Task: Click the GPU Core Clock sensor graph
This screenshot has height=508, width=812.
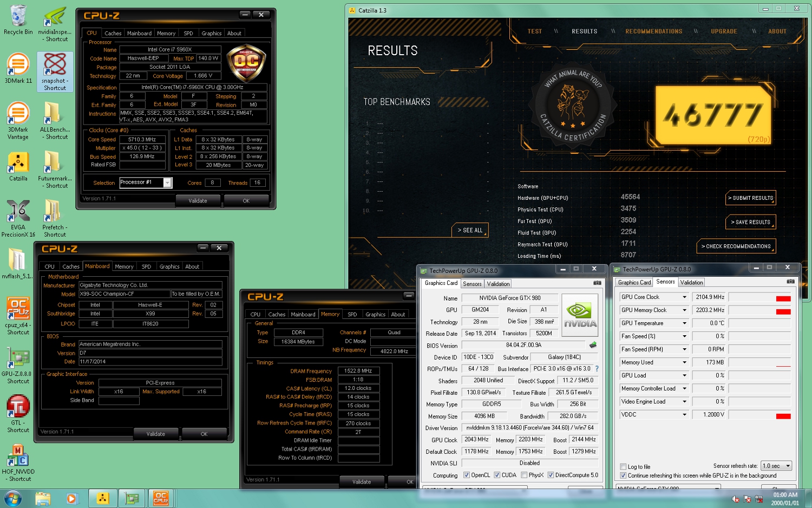Action: (x=759, y=297)
